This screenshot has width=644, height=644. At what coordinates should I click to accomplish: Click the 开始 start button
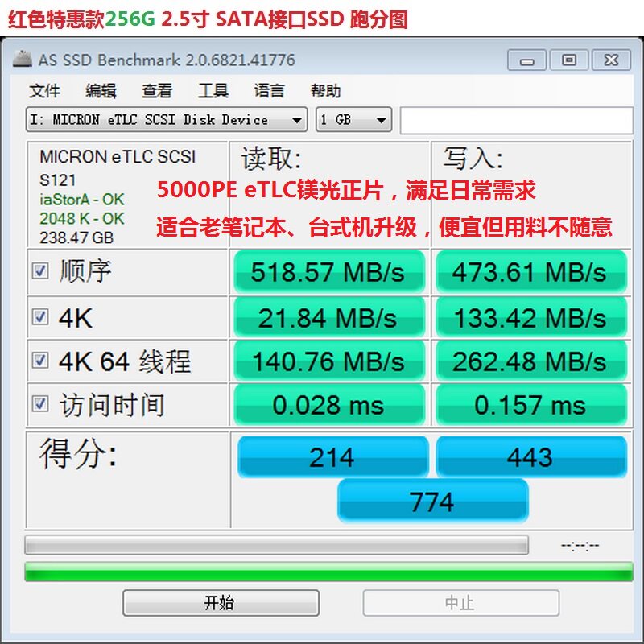[x=221, y=602]
